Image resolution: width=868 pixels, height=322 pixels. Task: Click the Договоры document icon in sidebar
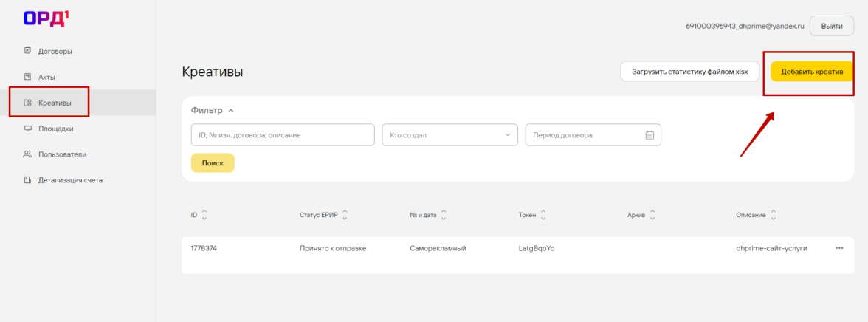pyautogui.click(x=28, y=51)
